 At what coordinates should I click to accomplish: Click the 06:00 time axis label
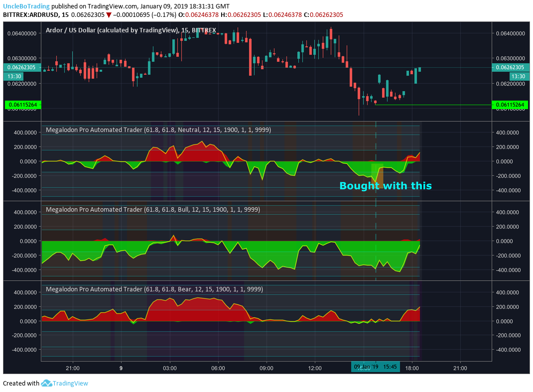[x=218, y=368]
